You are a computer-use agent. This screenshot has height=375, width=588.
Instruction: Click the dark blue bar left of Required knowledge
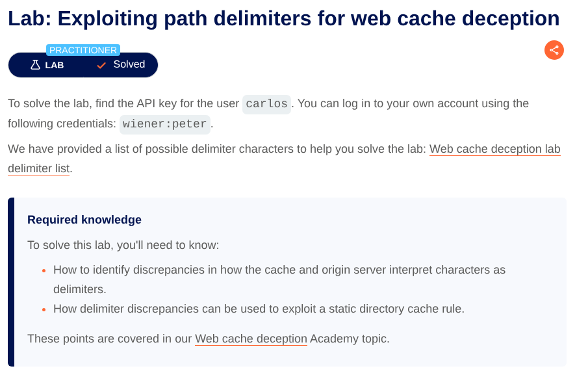click(11, 282)
